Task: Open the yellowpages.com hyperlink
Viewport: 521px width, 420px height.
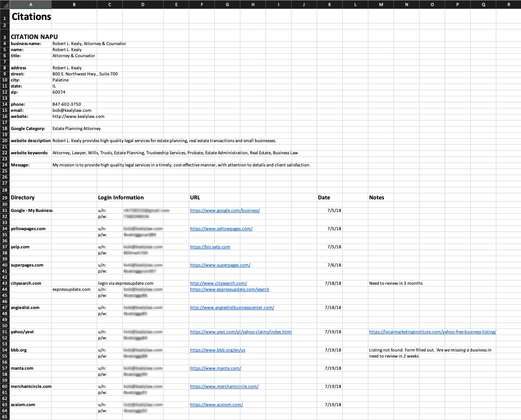Action: 221,228
